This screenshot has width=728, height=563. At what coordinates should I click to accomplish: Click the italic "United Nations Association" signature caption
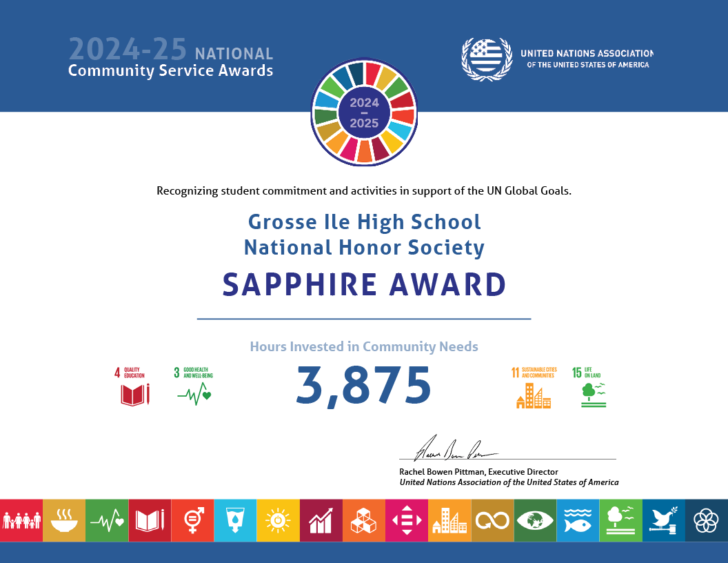pyautogui.click(x=509, y=483)
